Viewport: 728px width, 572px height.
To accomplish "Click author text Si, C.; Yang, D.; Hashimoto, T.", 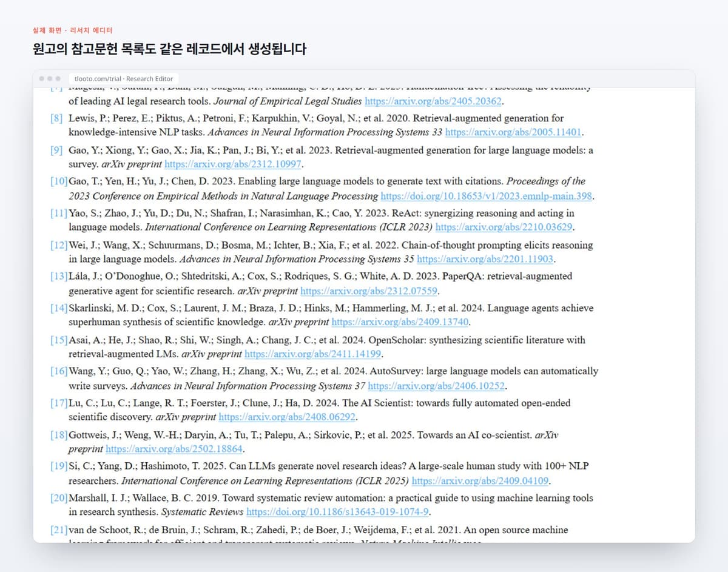I will 132,466.
